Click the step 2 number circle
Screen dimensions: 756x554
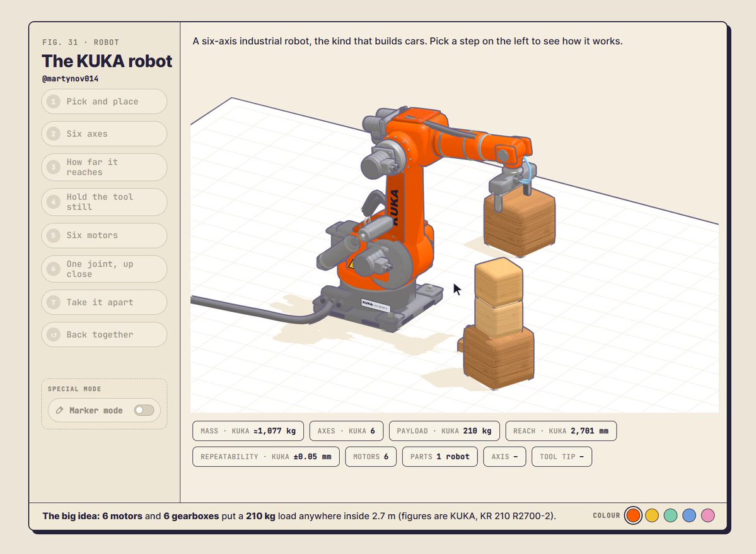click(x=54, y=134)
